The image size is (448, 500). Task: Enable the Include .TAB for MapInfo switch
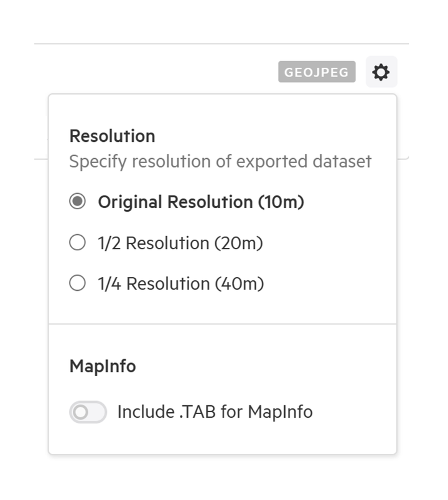(88, 412)
